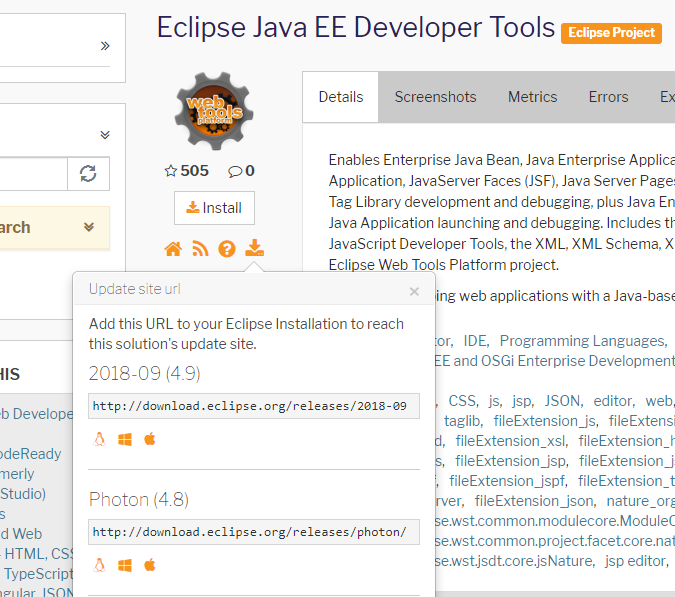Click the orange question mark help icon

point(227,248)
